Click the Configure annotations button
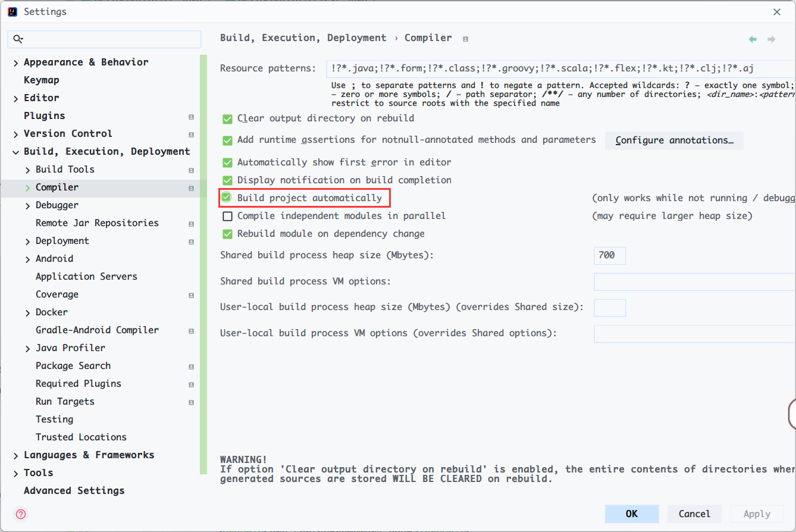 (674, 140)
